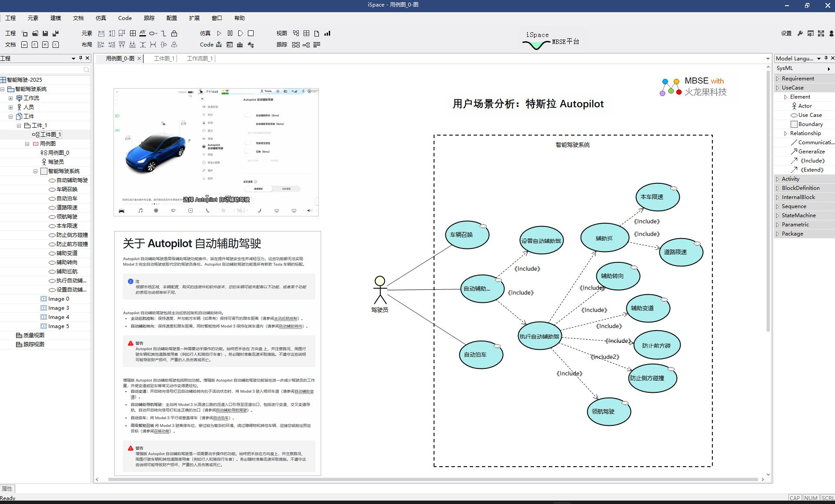This screenshot has width=835, height=504.
Task: Open the 仿真 menu
Action: click(x=101, y=18)
